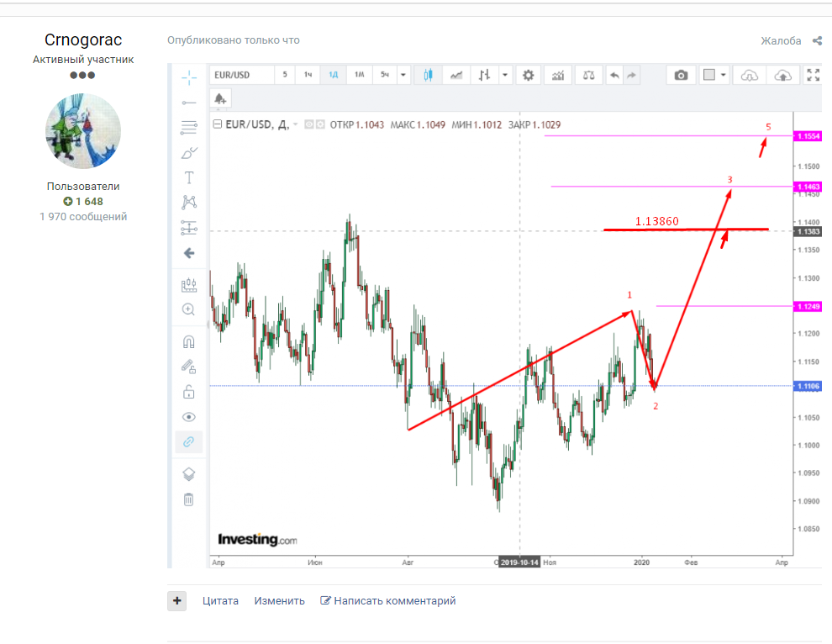
Task: Click the Изменить edit link
Action: coord(279,601)
